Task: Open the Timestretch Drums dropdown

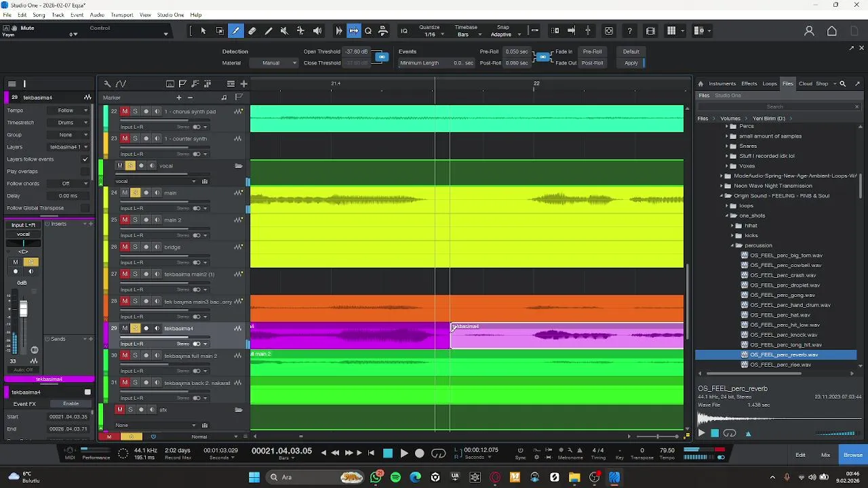Action: click(70, 123)
